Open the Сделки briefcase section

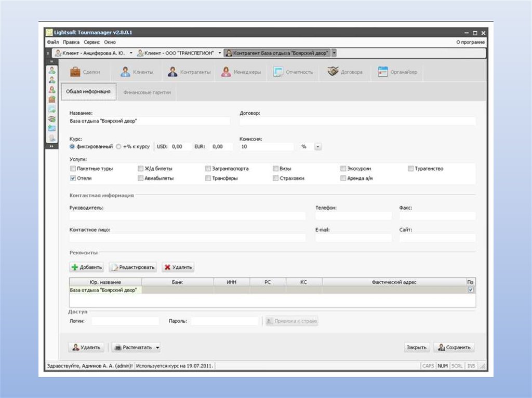coord(85,72)
